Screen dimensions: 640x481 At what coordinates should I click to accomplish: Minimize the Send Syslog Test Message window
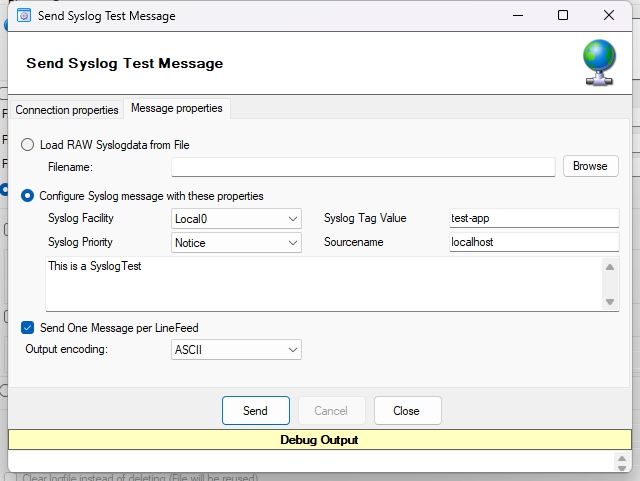pos(518,16)
